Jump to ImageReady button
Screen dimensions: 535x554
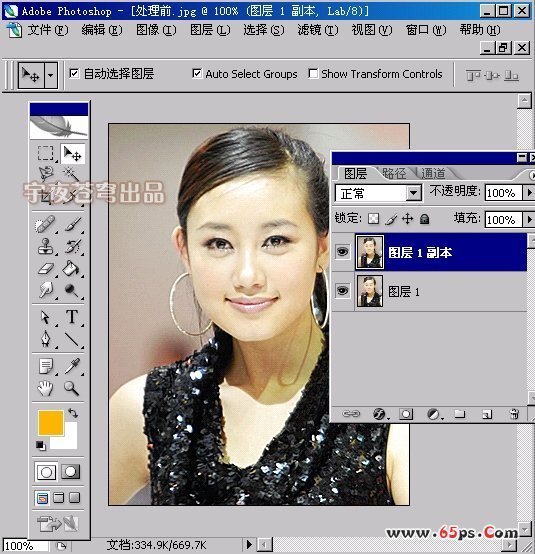(x=58, y=524)
